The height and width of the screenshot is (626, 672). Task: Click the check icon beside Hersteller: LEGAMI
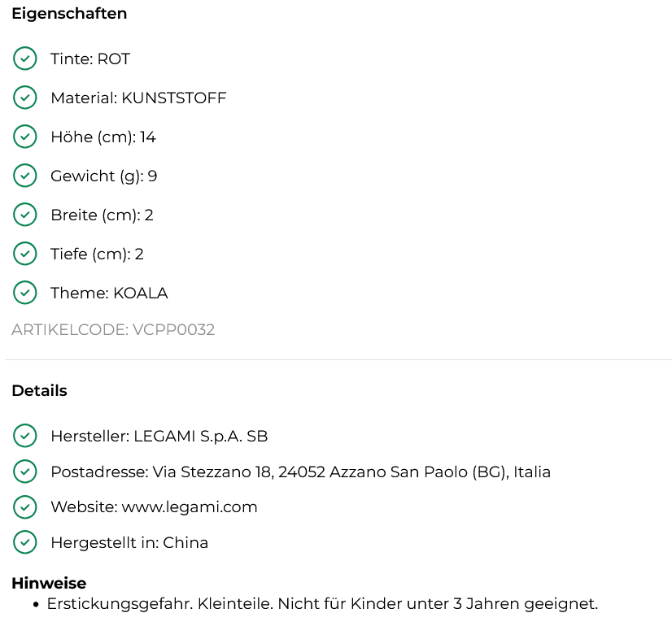(25, 436)
